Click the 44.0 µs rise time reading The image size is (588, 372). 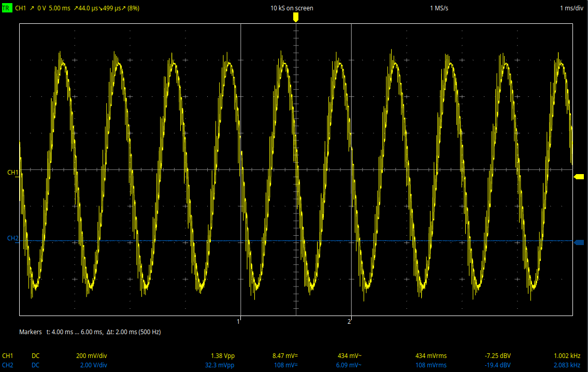(x=85, y=8)
